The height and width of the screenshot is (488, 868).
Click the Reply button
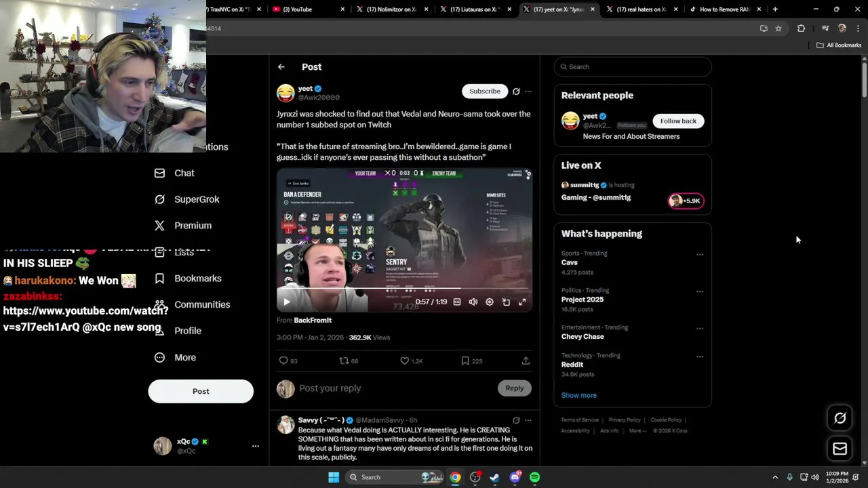(515, 388)
